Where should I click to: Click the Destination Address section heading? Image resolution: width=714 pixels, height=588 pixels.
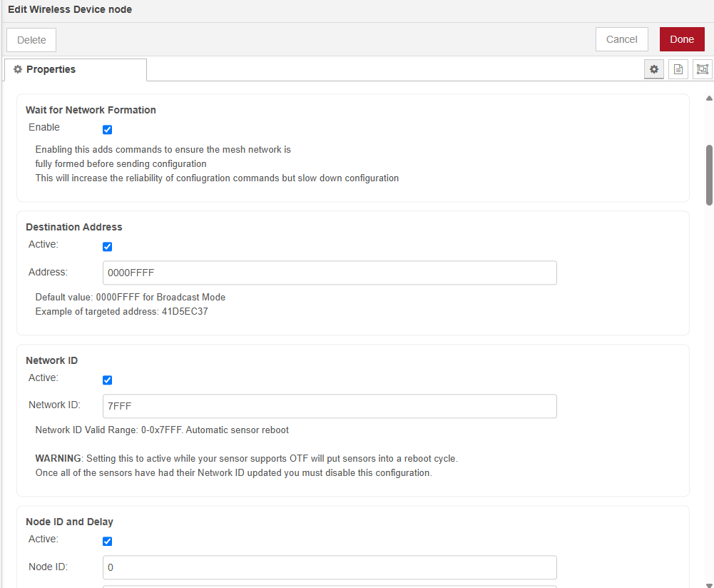74,227
